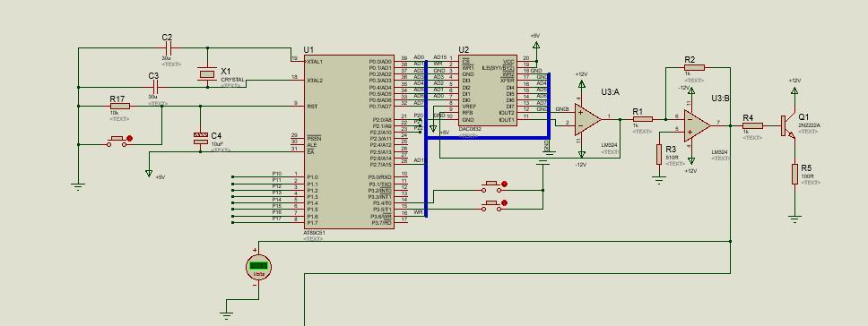Select the DAC0832 chip U2
Image resolution: width=868 pixels, height=326 pixels.
[489, 90]
